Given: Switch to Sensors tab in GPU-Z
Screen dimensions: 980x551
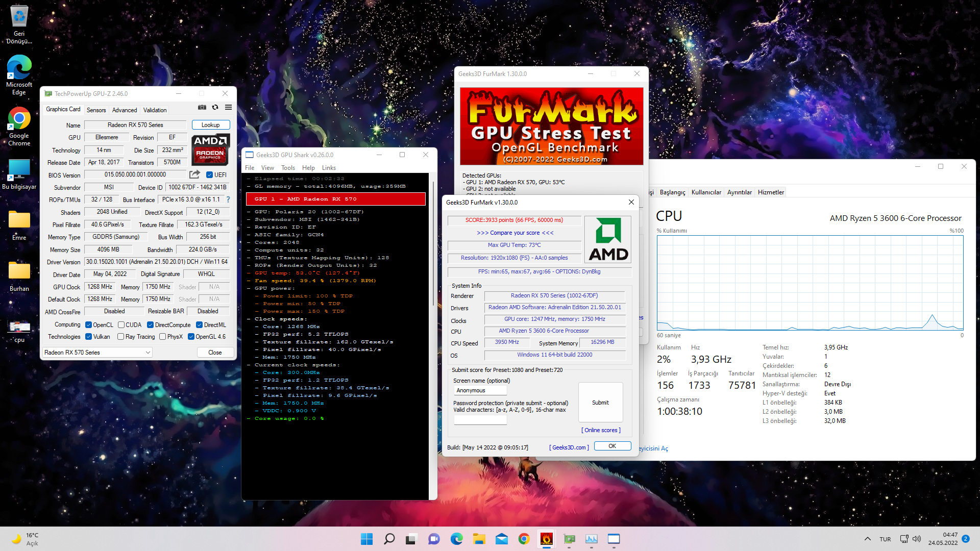Looking at the screenshot, I should coord(96,110).
